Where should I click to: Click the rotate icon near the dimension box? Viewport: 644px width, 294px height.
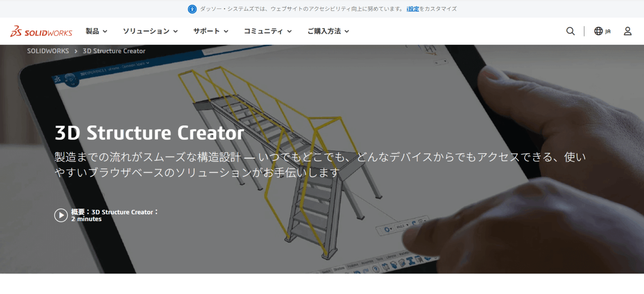[x=414, y=223]
